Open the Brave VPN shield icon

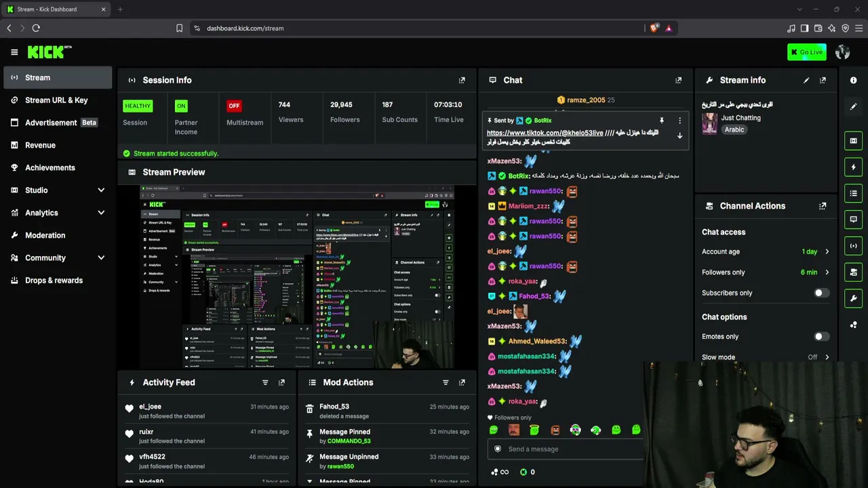[845, 28]
